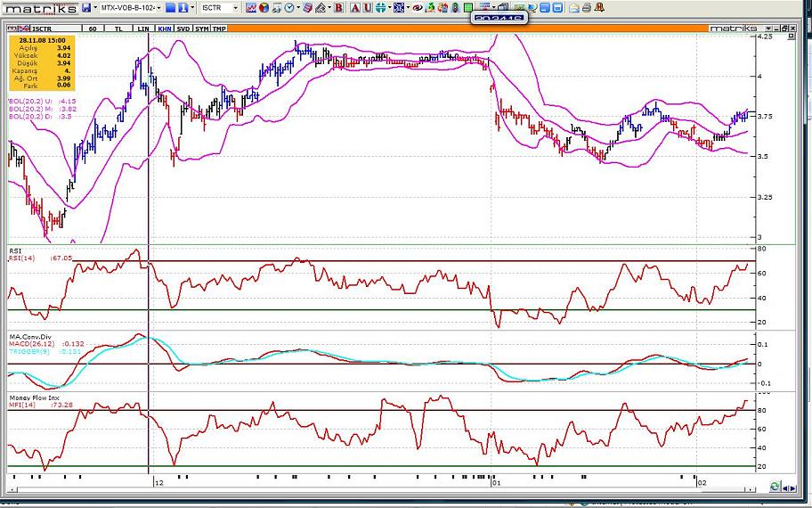The image size is (812, 508).
Task: Click the red A icon
Action: pyautogui.click(x=354, y=7)
